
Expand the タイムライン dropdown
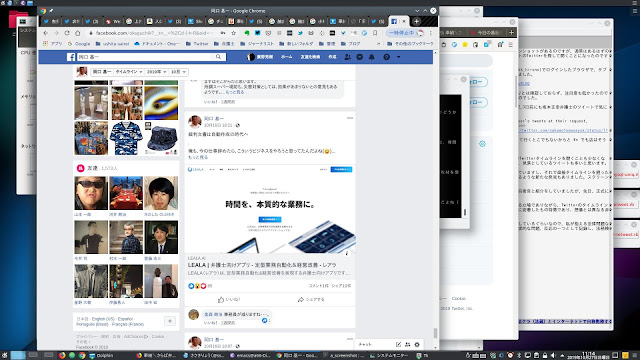click(129, 72)
